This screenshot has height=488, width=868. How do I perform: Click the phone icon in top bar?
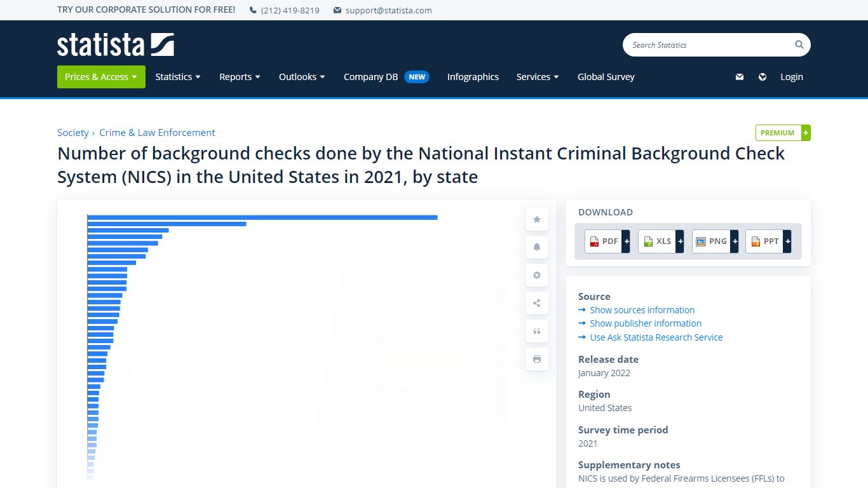click(253, 10)
